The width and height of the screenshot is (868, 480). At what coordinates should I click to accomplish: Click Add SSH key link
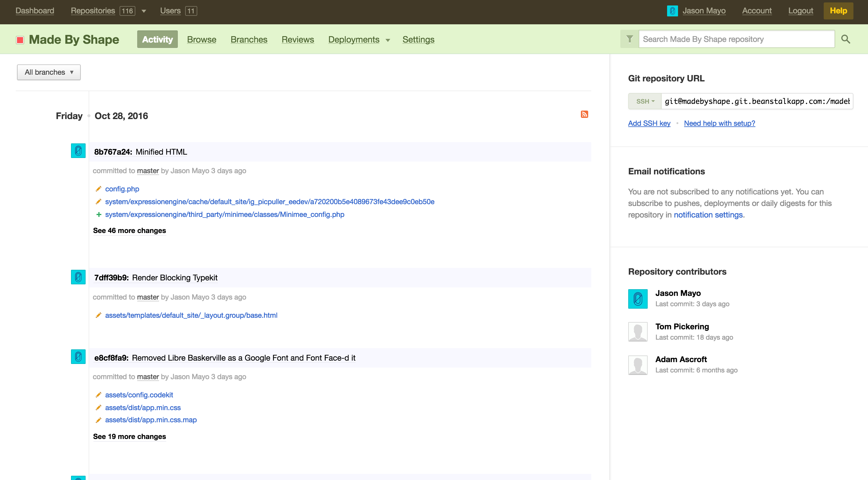click(x=649, y=123)
